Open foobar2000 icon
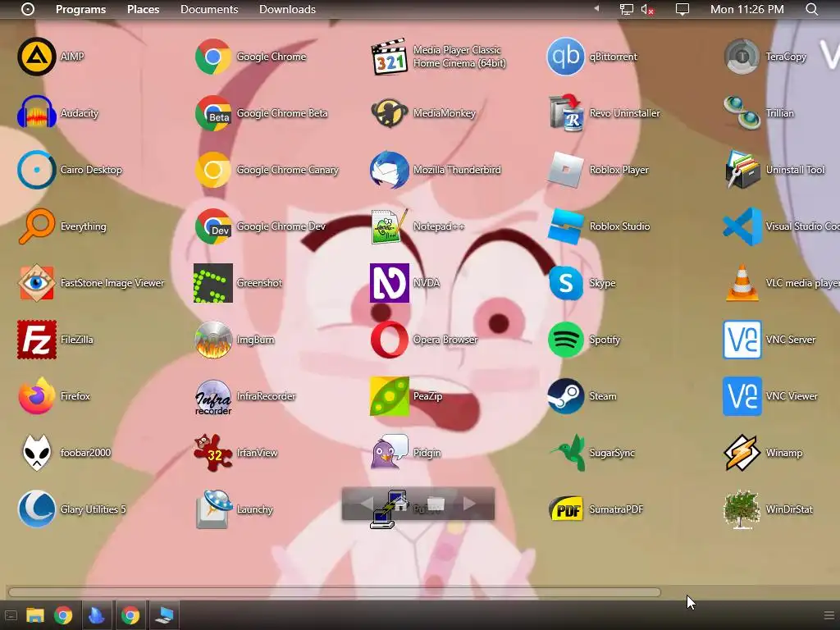Screen dimensions: 840x630 36,453
